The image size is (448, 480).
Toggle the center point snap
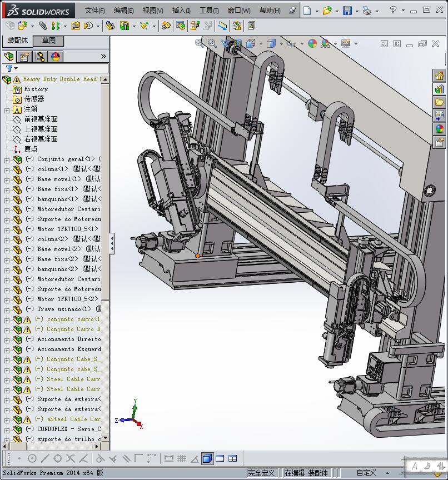pyautogui.click(x=32, y=458)
